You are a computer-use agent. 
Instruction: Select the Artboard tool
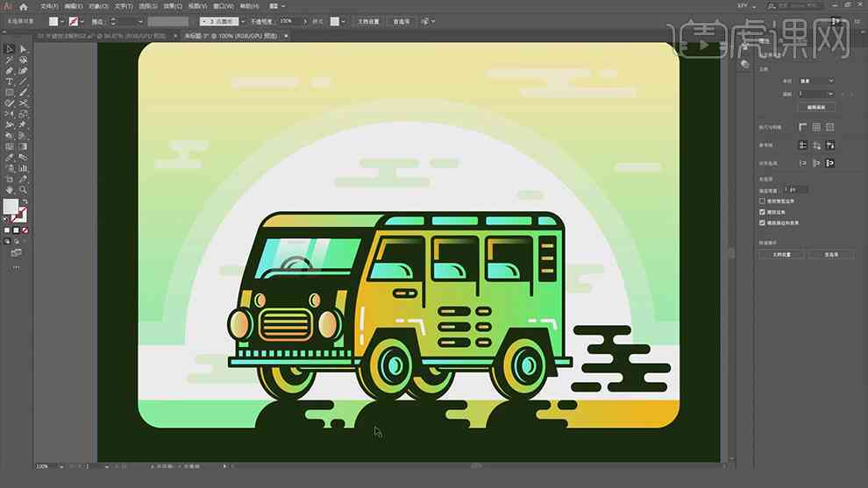(x=10, y=180)
